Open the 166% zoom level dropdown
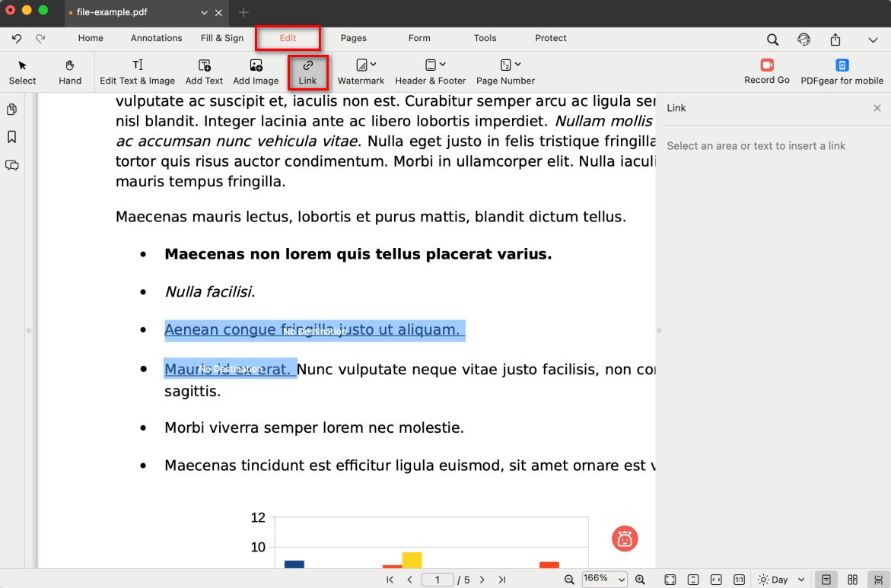 point(604,580)
